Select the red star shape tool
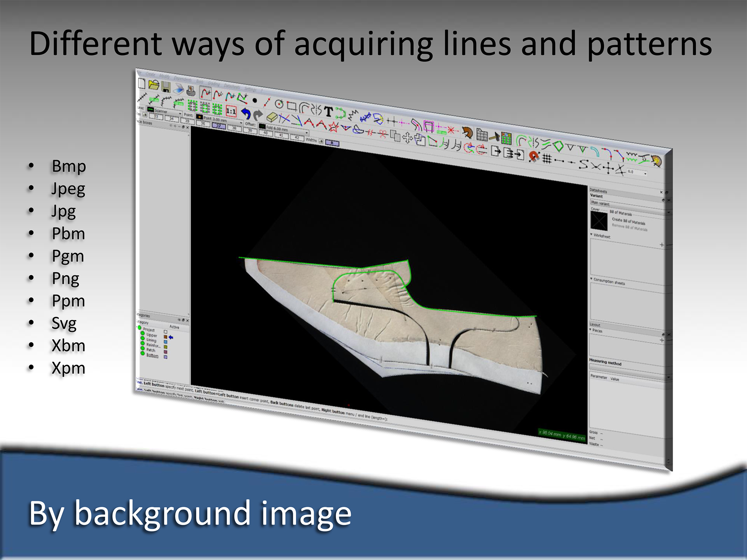This screenshot has width=747, height=560. pyautogui.click(x=333, y=127)
